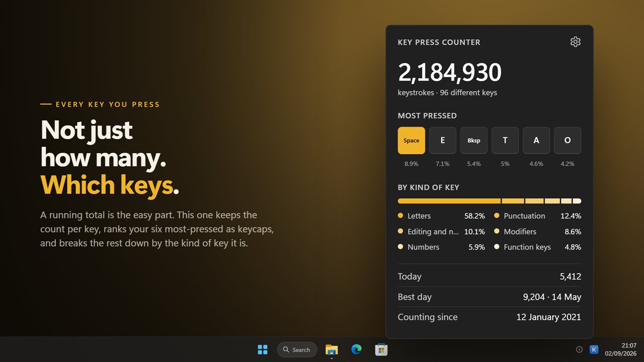Click the Counting since date 12 January 2021
Screen dimensions: 644x362
548,317
